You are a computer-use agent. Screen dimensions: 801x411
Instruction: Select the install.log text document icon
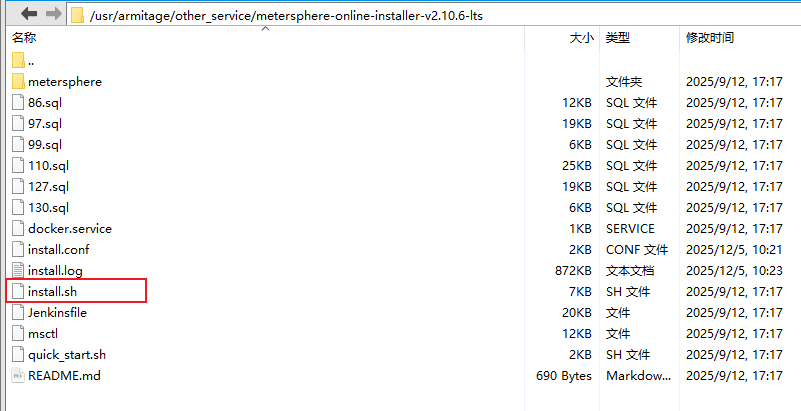pyautogui.click(x=18, y=270)
